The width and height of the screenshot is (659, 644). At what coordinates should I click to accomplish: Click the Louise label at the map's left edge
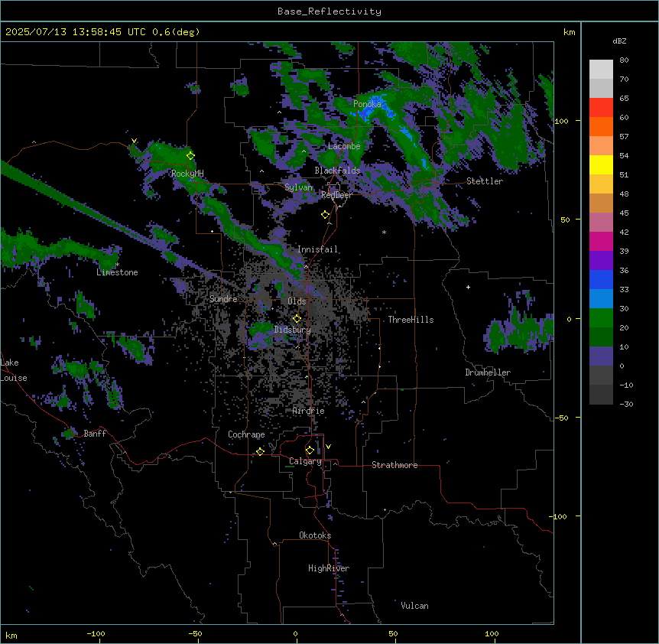click(14, 378)
